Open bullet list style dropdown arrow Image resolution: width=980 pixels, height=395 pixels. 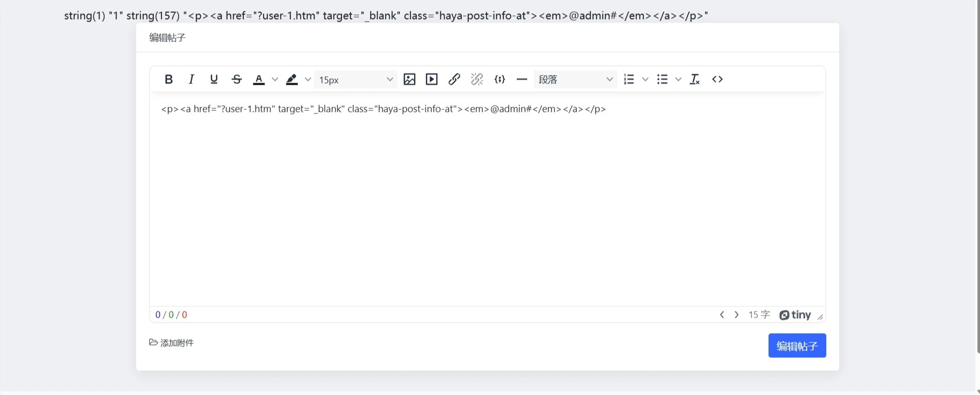(678, 79)
